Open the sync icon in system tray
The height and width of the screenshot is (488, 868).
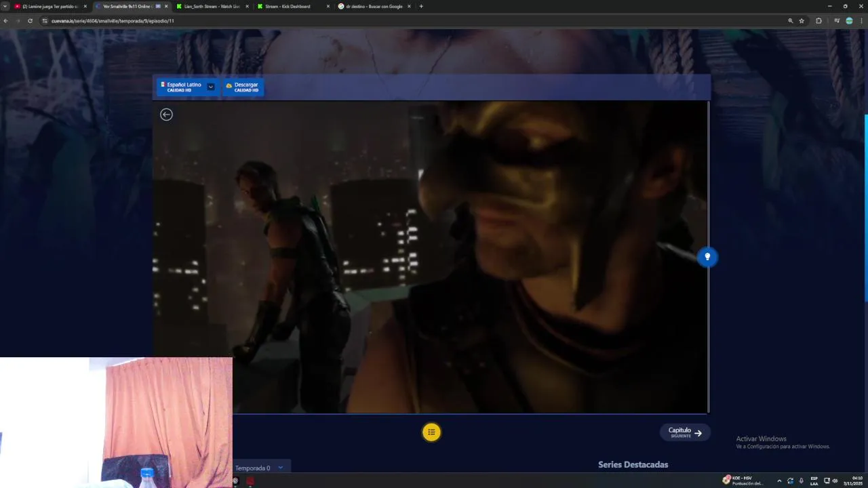(790, 481)
